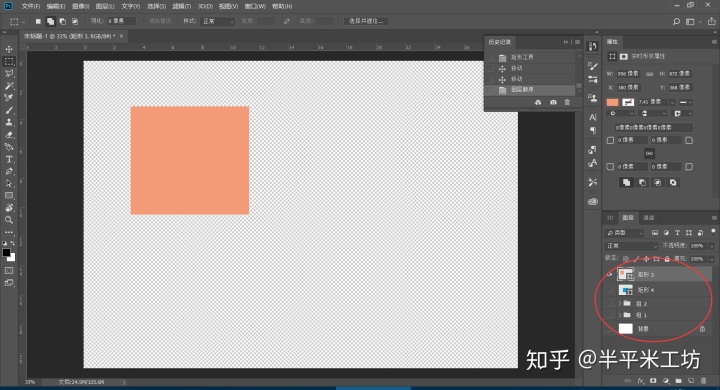Toggle lock transparent pixels icon
Screen dimensions: 720x390
(626, 259)
